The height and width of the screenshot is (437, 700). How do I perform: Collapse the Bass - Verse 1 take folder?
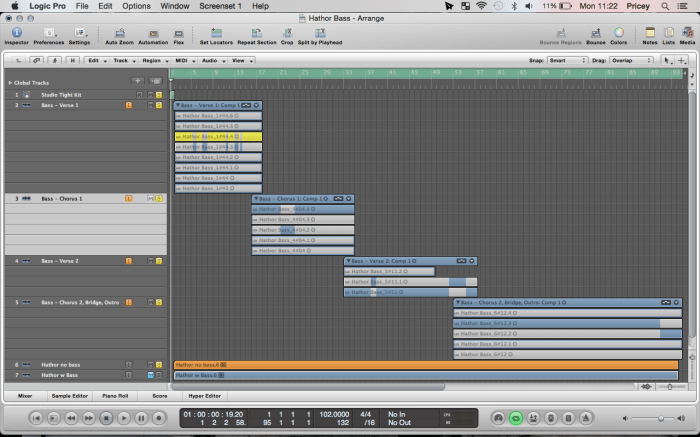click(x=177, y=105)
